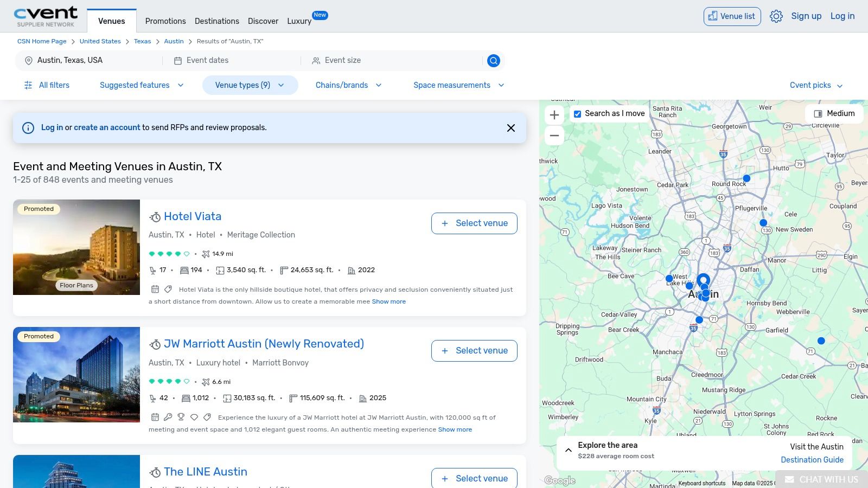Click the timer icon beside The LINE Austin
This screenshot has width=868, height=488.
155,472
